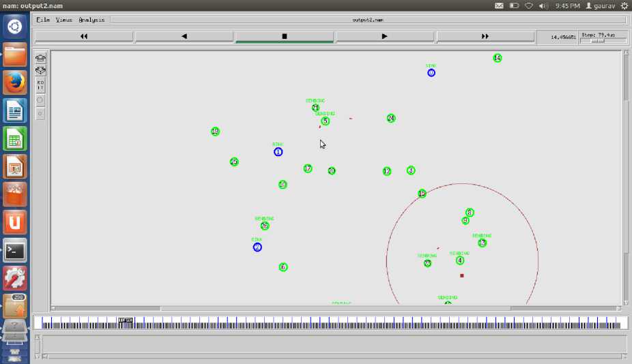
Task: Click the large circle tool button
Action: click(40, 100)
